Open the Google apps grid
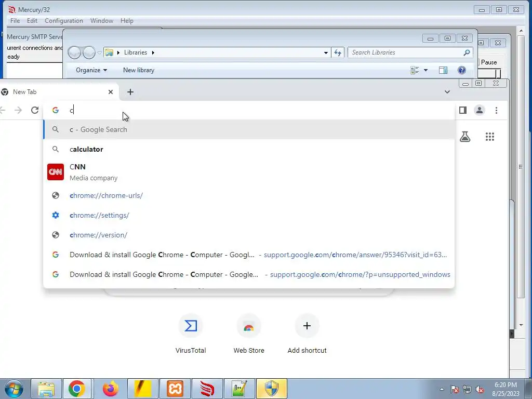The width and height of the screenshot is (532, 399). click(489, 137)
